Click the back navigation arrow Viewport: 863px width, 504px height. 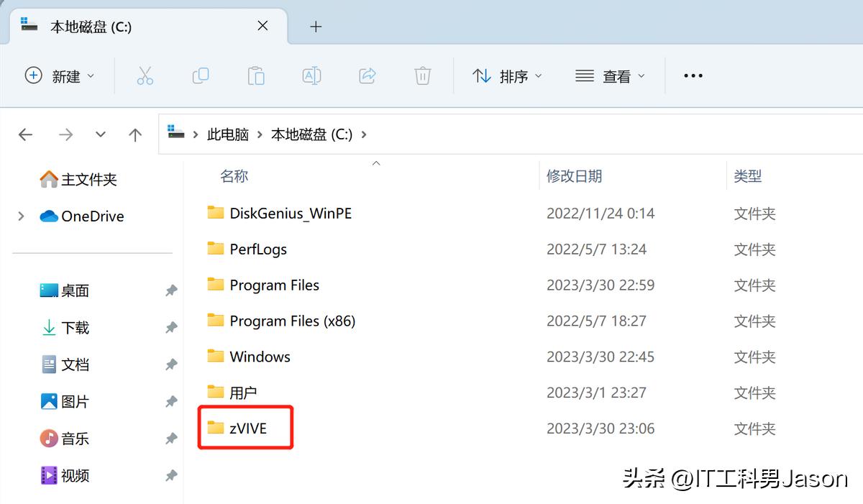pos(26,134)
